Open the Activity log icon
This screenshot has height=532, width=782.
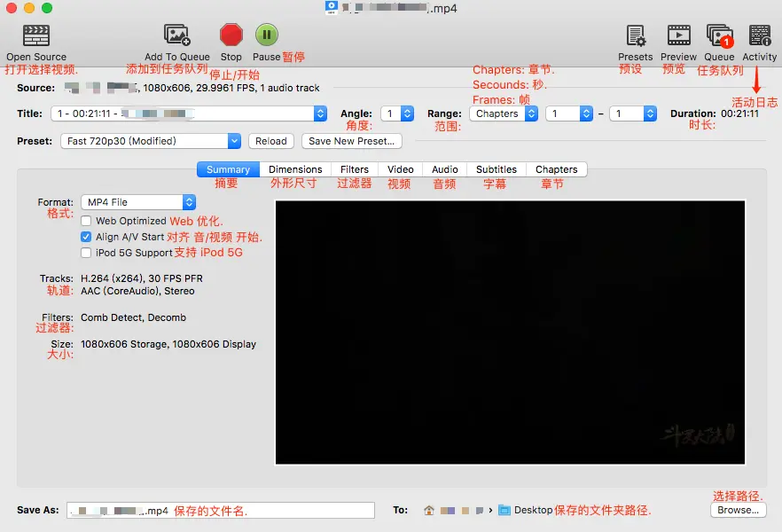tap(760, 35)
